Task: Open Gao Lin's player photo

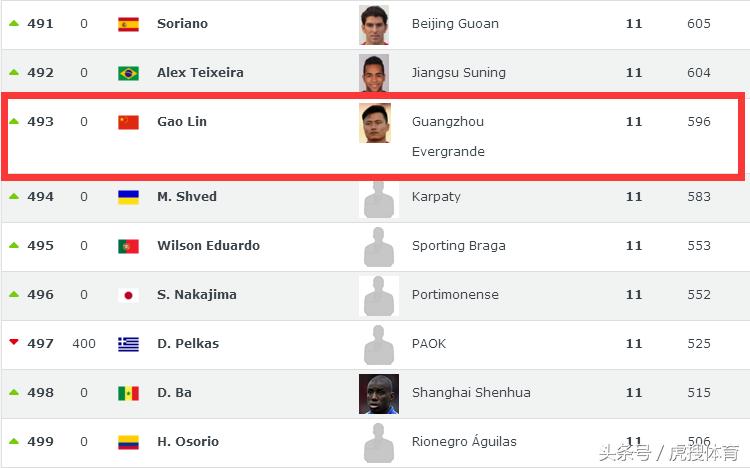Action: [375, 123]
